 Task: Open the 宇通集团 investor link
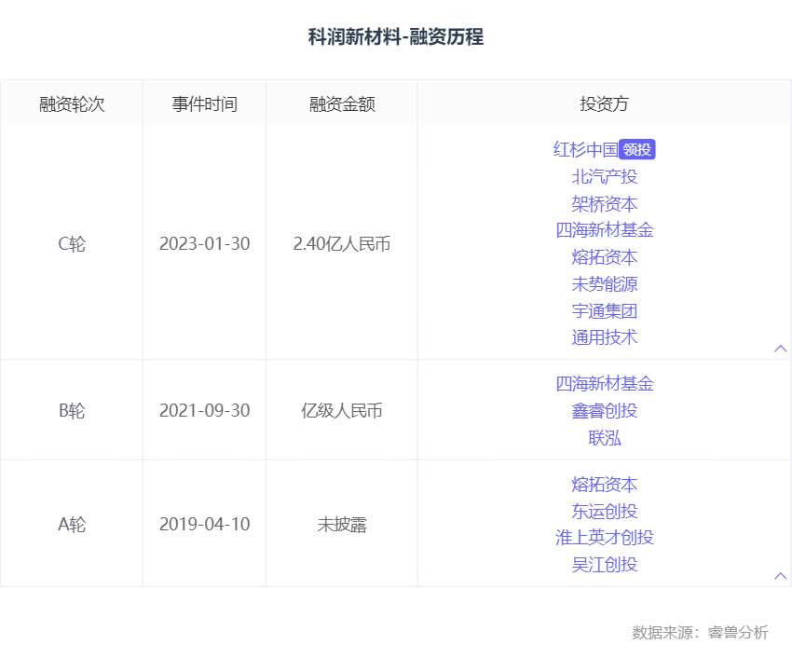605,310
